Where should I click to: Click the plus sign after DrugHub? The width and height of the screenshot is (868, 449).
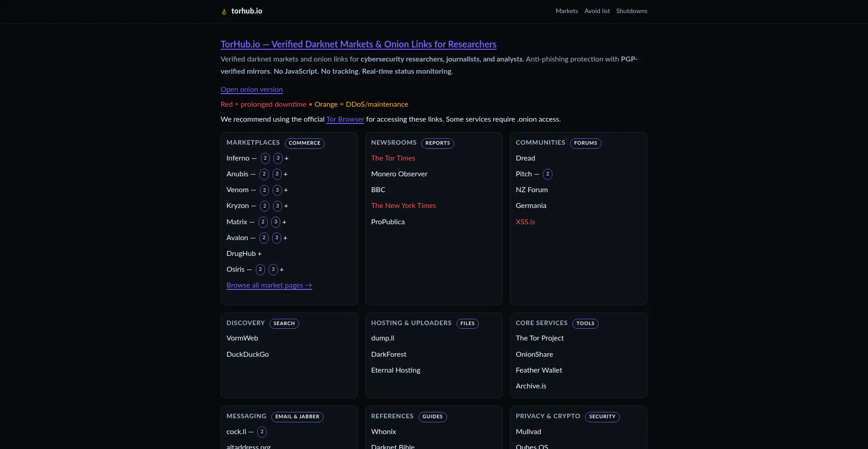(x=259, y=254)
